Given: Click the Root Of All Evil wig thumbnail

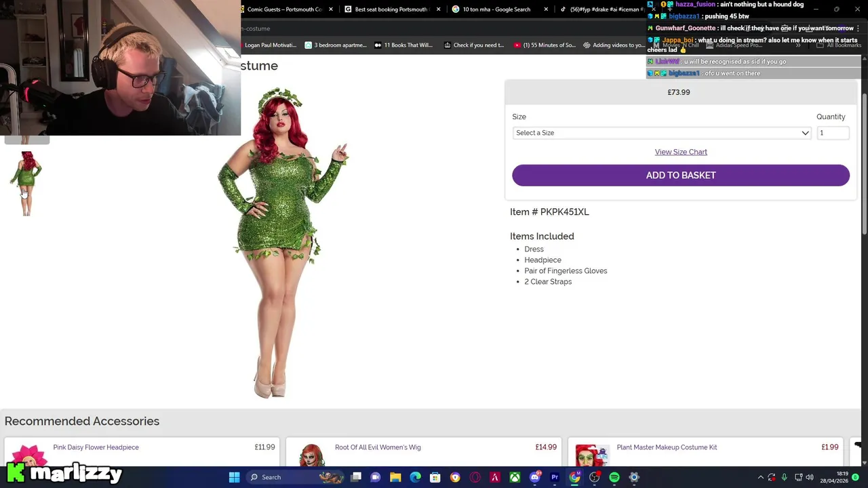Looking at the screenshot, I should [311, 455].
